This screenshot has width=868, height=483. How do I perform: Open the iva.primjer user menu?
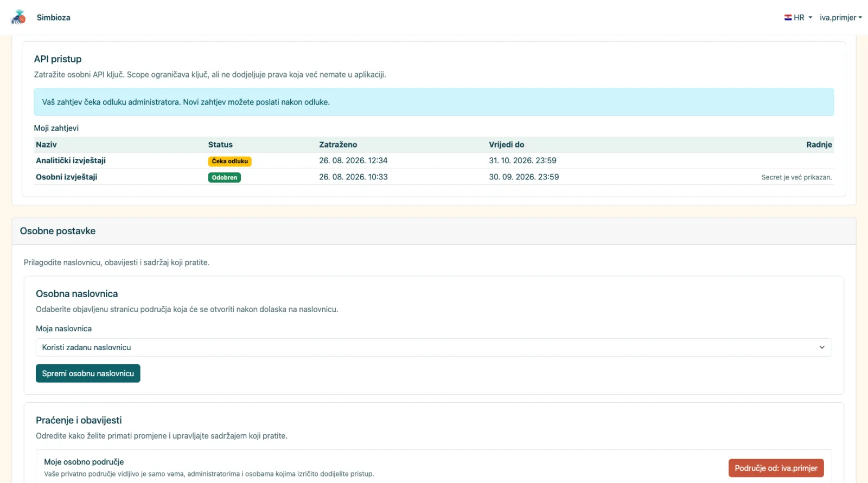tap(840, 17)
